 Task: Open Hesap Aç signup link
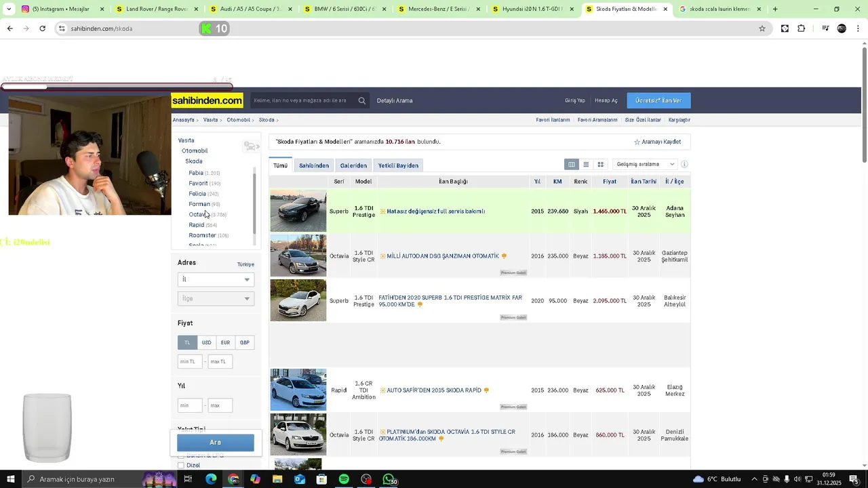point(606,100)
